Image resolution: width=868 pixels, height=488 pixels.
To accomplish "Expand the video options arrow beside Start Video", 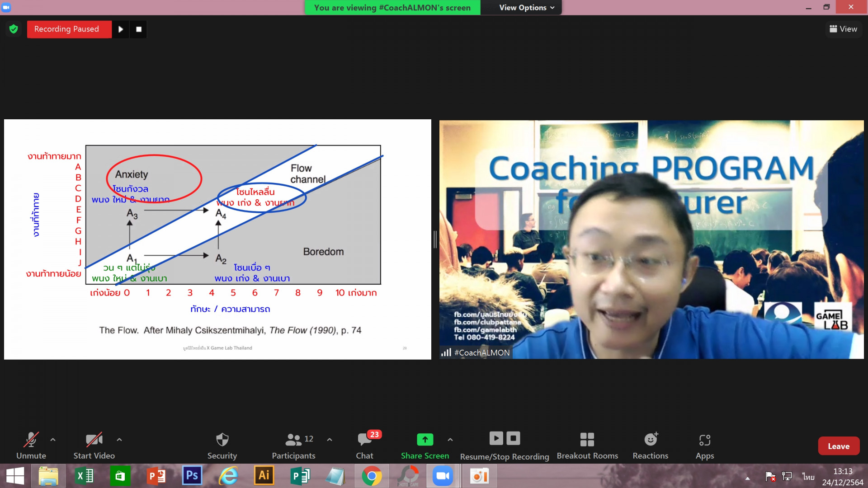I will point(119,439).
